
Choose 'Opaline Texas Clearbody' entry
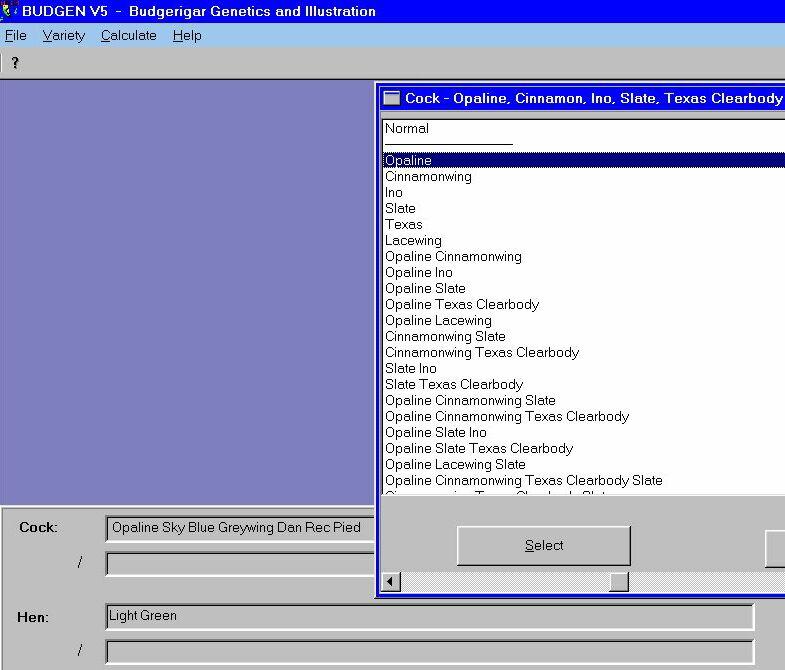[x=584, y=304]
